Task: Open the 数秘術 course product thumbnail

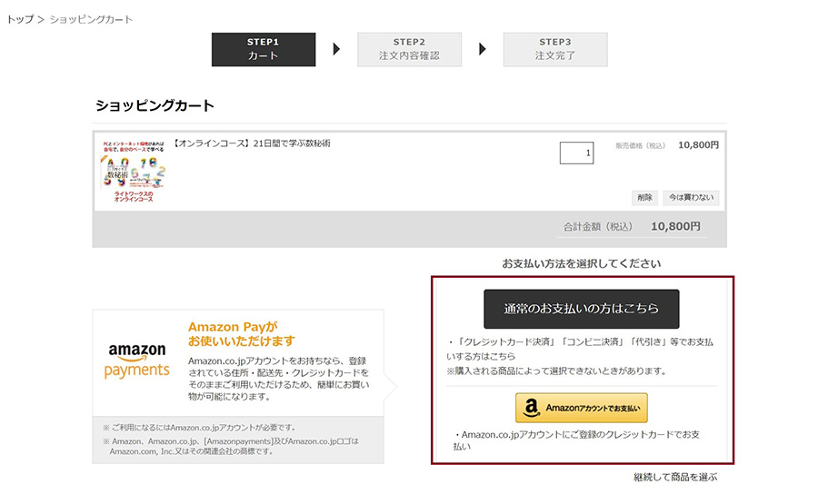Action: pos(134,171)
